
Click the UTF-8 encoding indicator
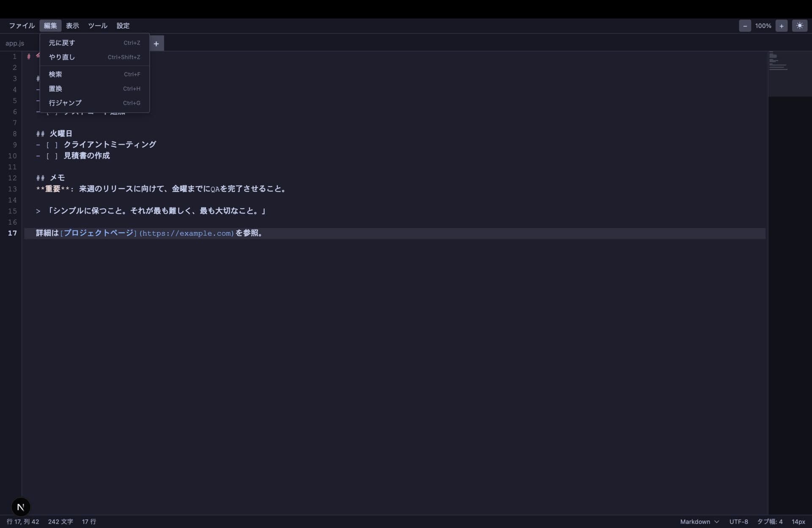coord(738,522)
